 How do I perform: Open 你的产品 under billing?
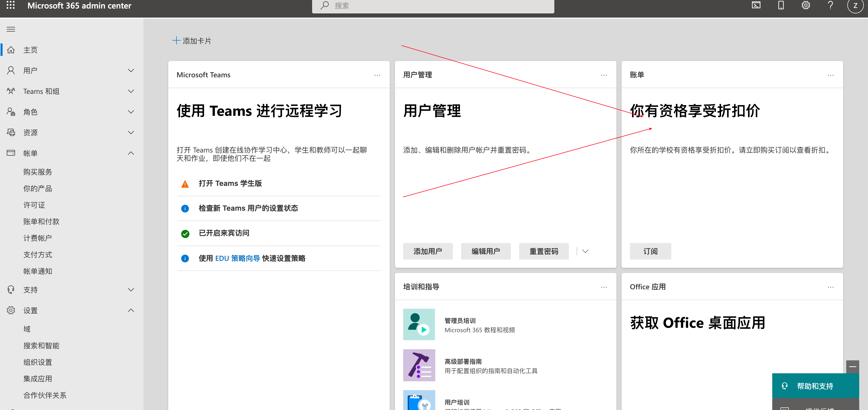click(38, 188)
